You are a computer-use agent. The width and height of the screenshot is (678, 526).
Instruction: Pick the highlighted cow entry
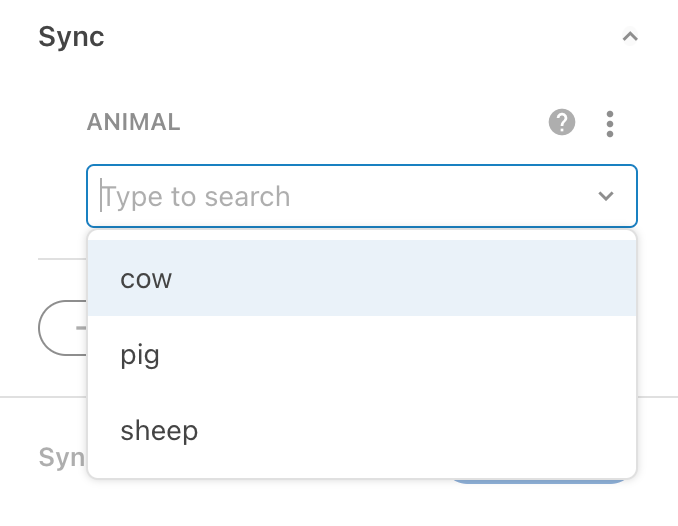tap(362, 279)
